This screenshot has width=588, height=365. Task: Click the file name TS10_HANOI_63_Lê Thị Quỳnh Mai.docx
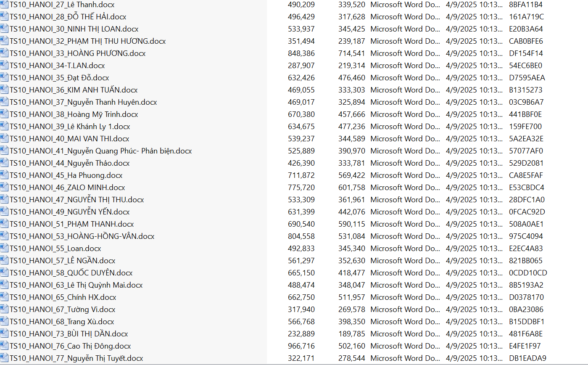click(76, 285)
